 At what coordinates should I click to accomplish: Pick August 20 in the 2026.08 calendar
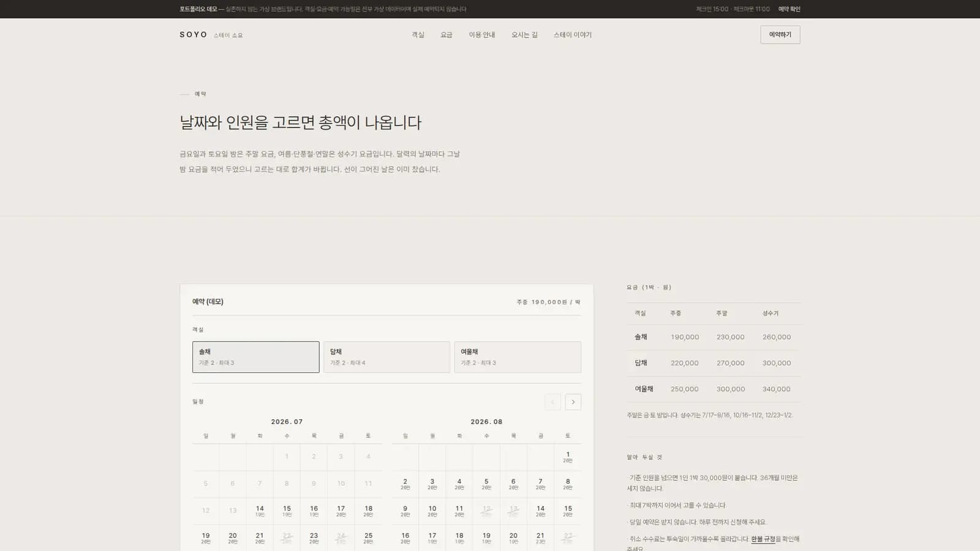click(513, 538)
